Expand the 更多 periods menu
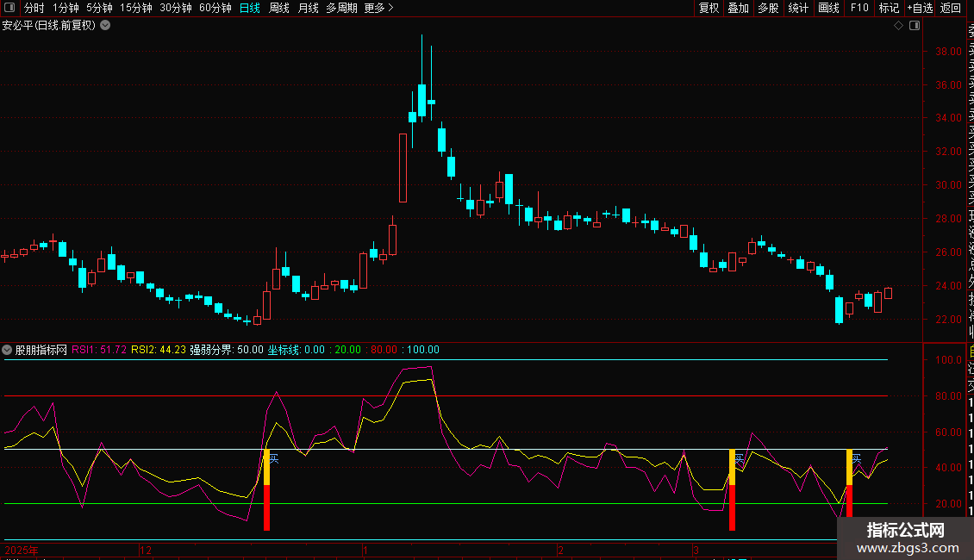The height and width of the screenshot is (560, 974). point(378,8)
